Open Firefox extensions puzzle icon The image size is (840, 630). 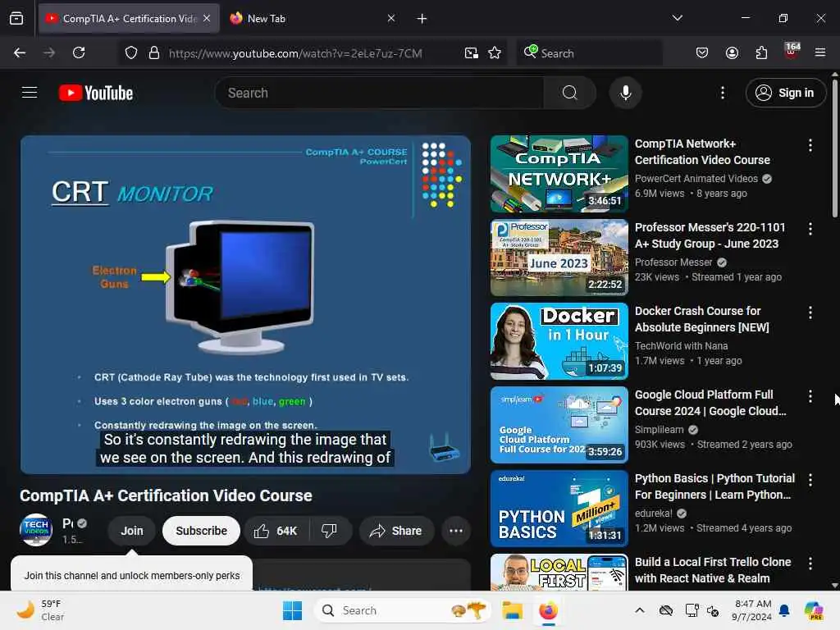[x=761, y=52]
